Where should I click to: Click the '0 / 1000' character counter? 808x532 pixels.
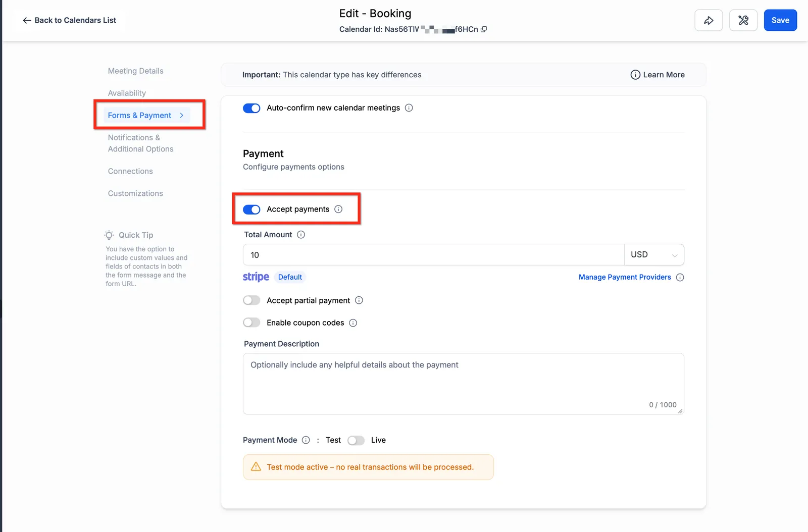(x=663, y=405)
